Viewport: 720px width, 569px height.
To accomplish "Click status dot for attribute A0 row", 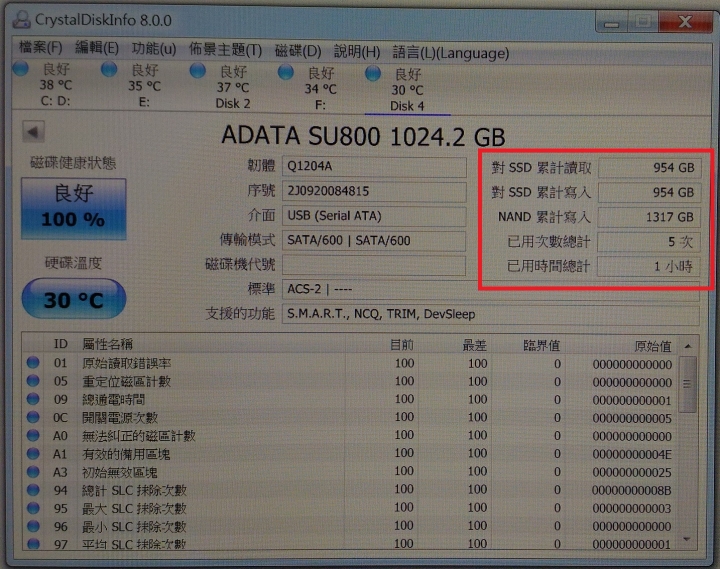I will (x=33, y=435).
